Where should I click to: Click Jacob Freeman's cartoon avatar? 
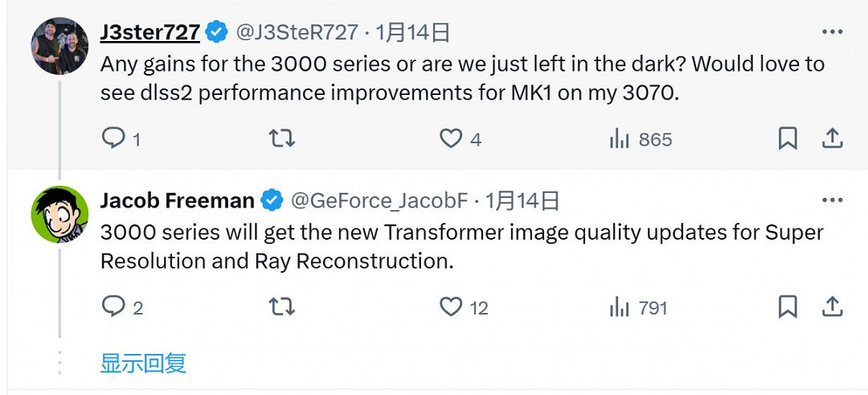pyautogui.click(x=59, y=214)
